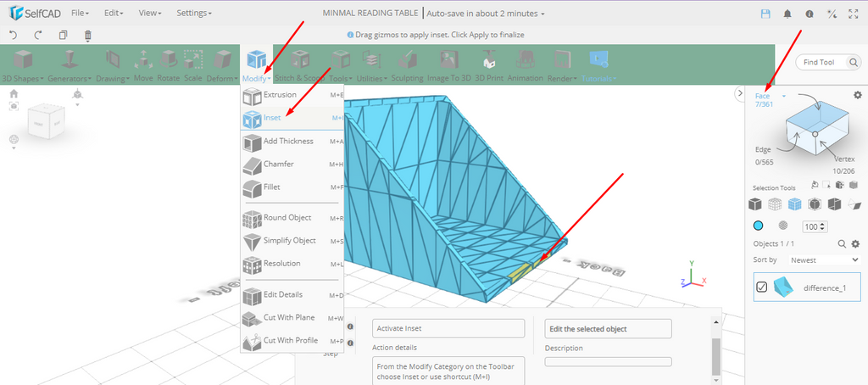Open the notifications bell
The width and height of the screenshot is (868, 385).
787,14
